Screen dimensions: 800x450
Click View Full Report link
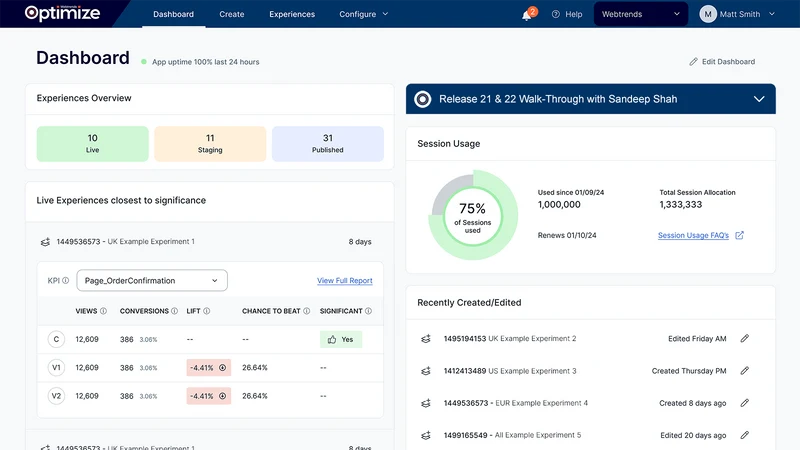click(344, 281)
